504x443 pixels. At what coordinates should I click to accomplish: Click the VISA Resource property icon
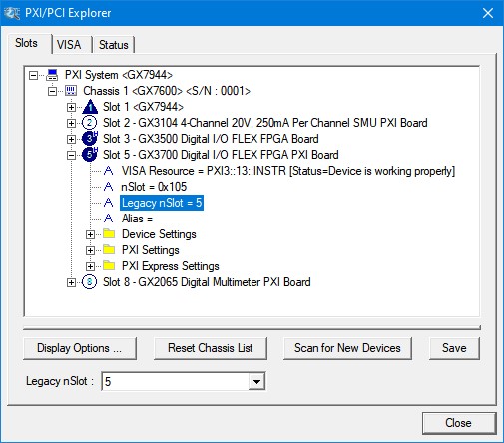[108, 171]
